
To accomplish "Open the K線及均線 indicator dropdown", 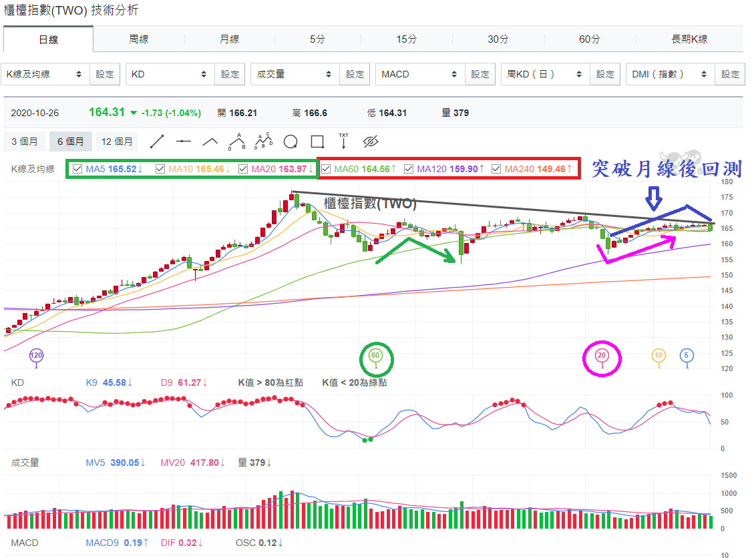I will point(45,74).
